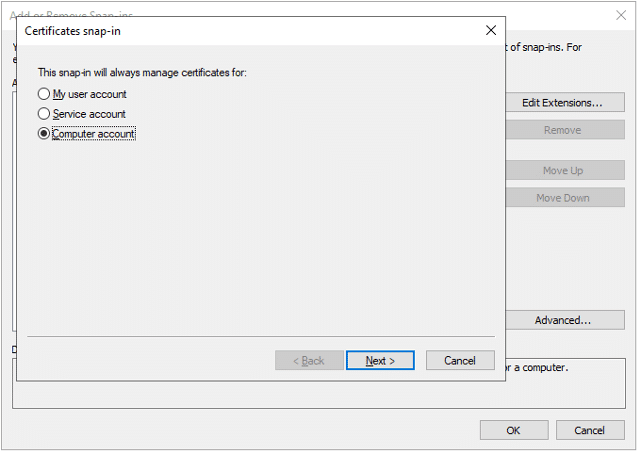The height and width of the screenshot is (454, 642).
Task: Cancel the Certificates snap-in wizard
Action: (460, 360)
